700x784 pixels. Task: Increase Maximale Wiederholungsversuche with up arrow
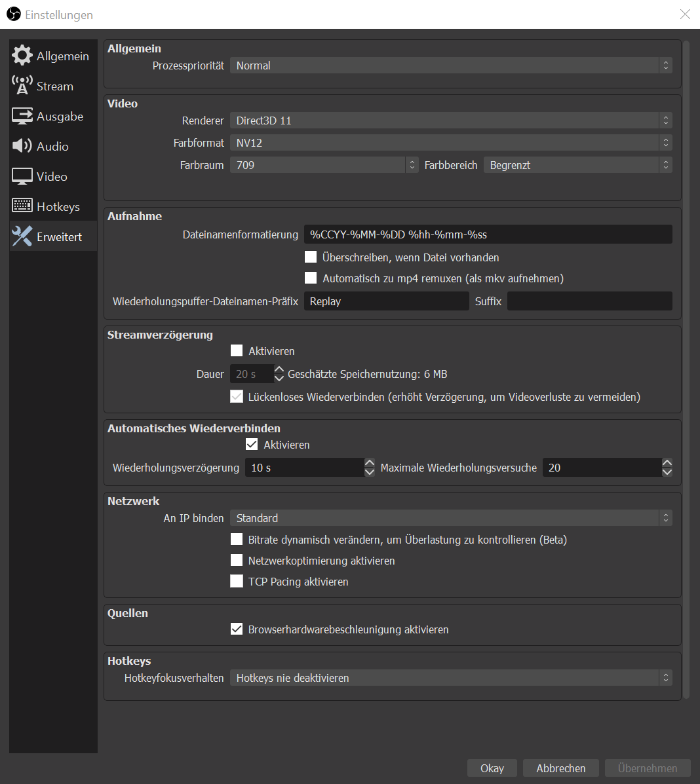[x=667, y=463]
